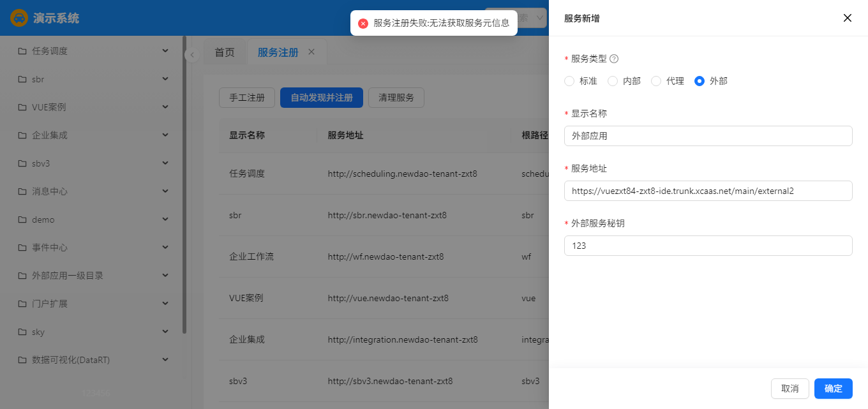The width and height of the screenshot is (868, 409).
Task: Click the folder icon next to 任务调度
Action: (22, 51)
